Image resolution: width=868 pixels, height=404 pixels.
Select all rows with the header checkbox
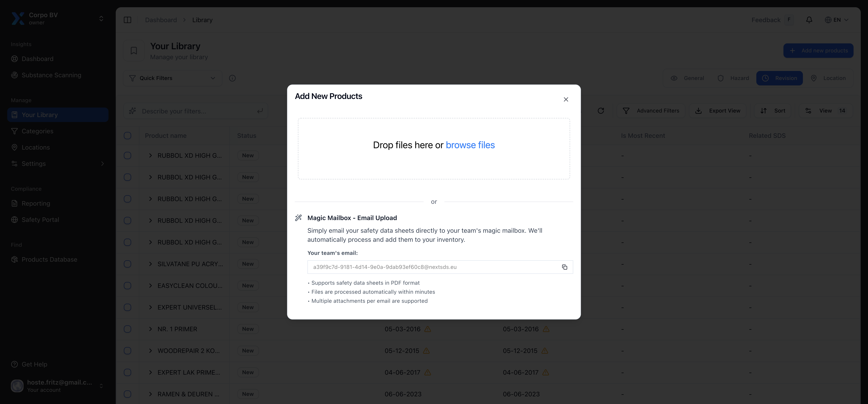(127, 135)
